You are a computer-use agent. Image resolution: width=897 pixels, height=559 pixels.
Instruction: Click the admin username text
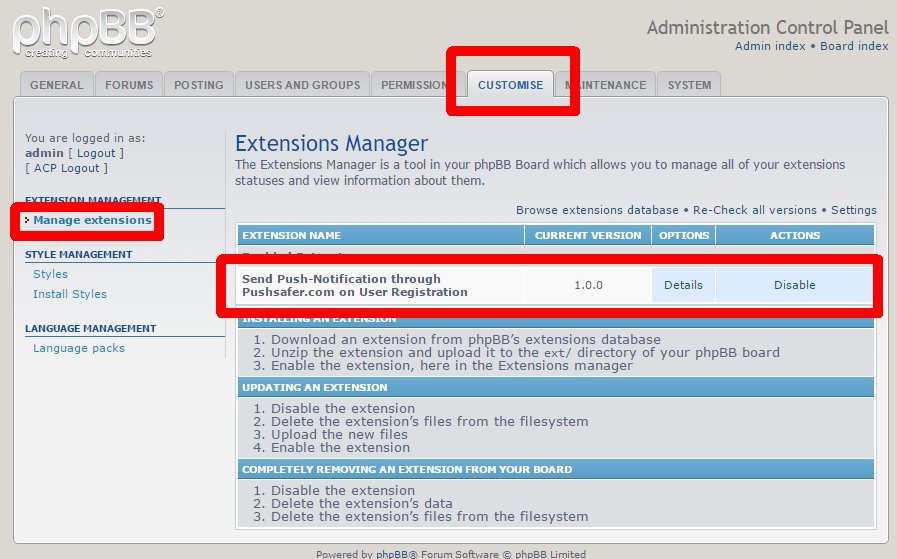tap(44, 153)
